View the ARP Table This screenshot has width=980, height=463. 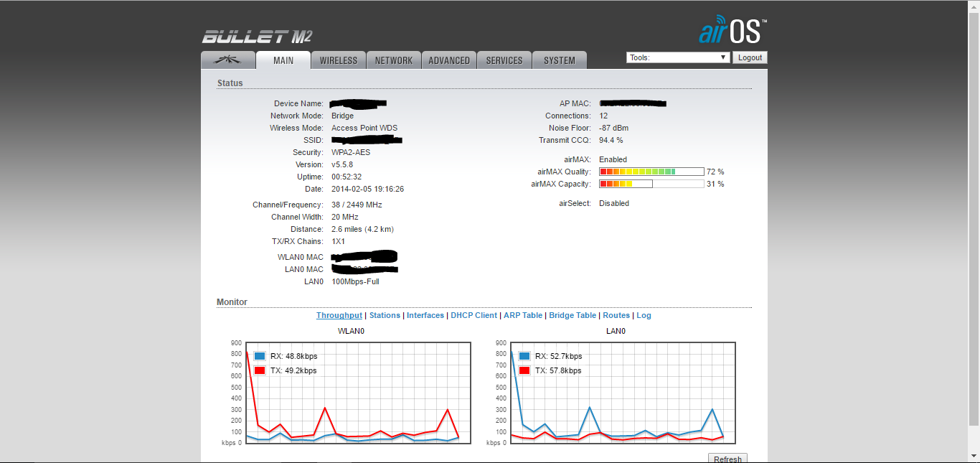point(523,315)
